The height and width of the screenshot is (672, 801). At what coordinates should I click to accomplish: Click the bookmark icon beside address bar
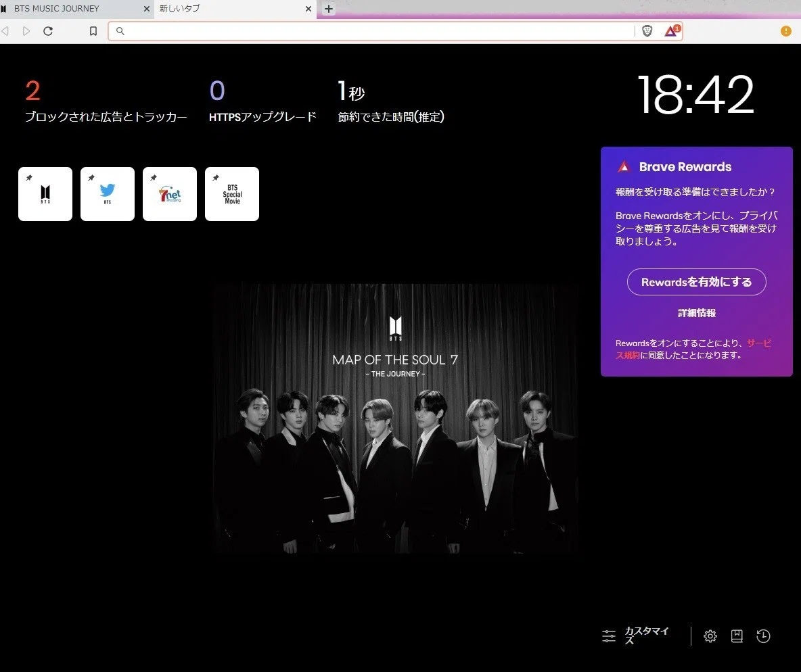click(93, 31)
